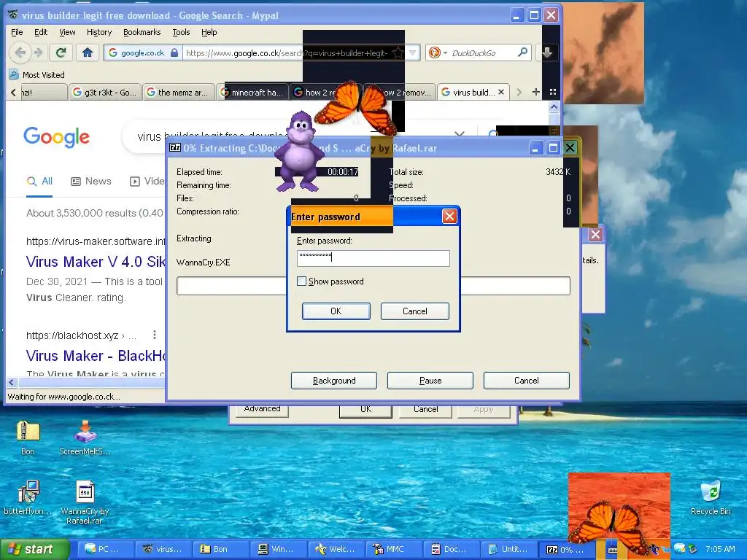Go to the Home page icon
Viewport: 747px width, 560px height.
pyautogui.click(x=88, y=52)
